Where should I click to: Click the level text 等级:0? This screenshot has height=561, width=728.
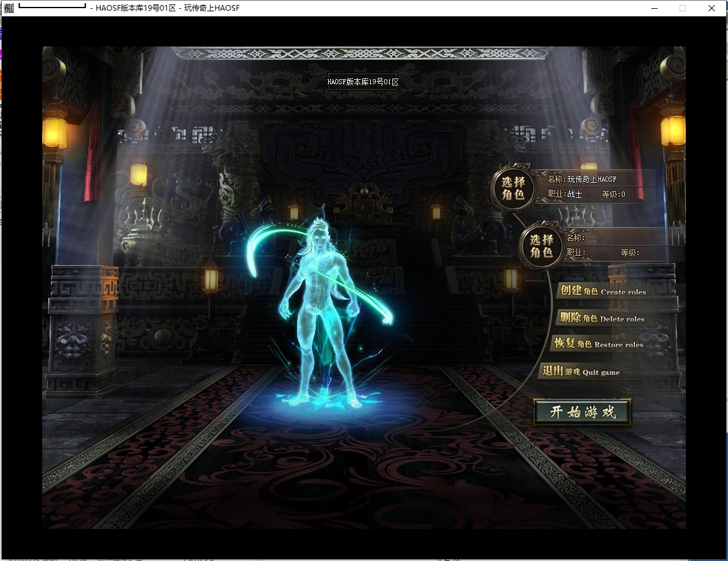[x=614, y=194]
